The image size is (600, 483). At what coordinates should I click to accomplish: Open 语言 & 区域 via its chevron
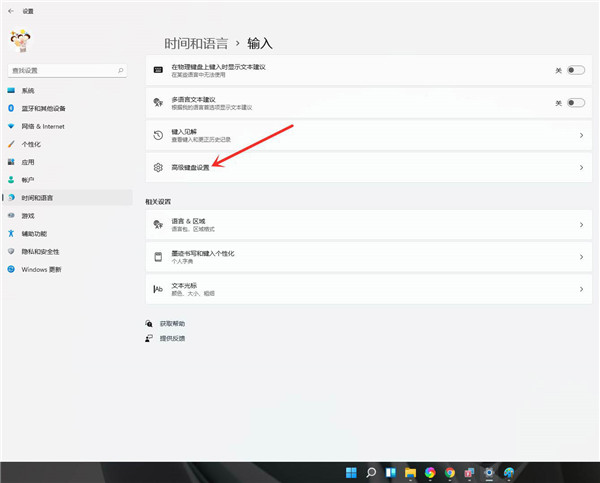[x=581, y=226]
